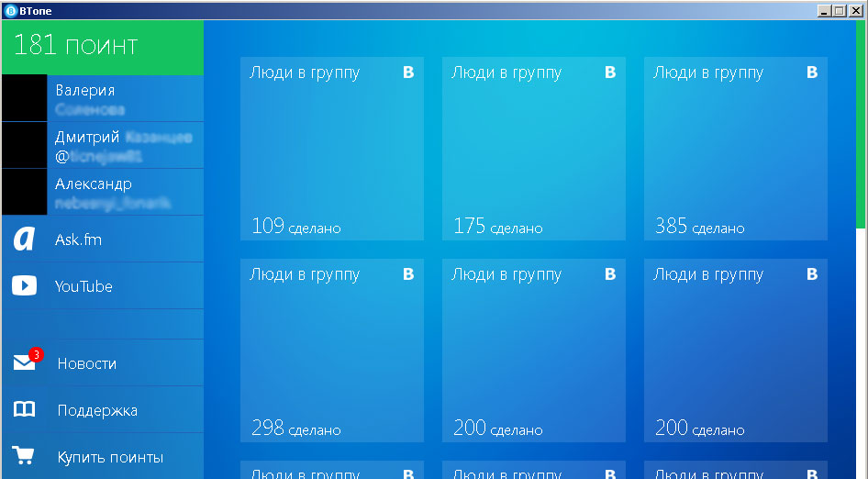Image resolution: width=868 pixels, height=479 pixels.
Task: Open the task card with 109 сделано
Action: tap(332, 149)
